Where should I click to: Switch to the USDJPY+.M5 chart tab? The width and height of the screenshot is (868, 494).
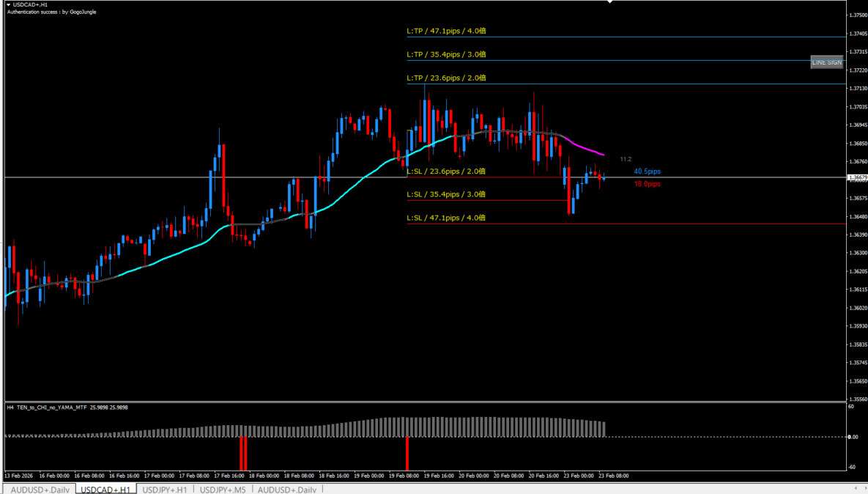pos(223,489)
